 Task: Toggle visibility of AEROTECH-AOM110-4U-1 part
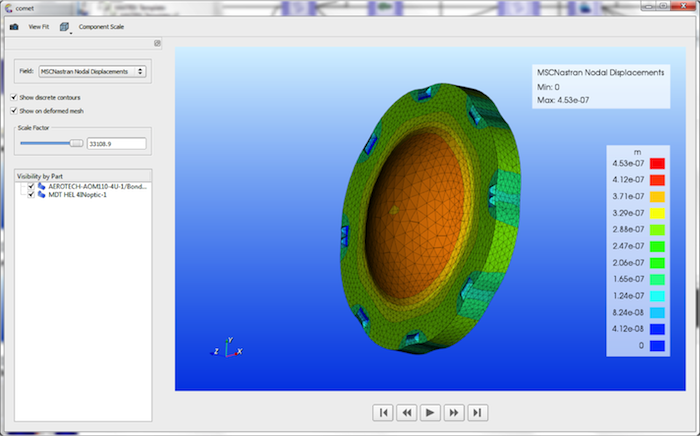coord(31,187)
